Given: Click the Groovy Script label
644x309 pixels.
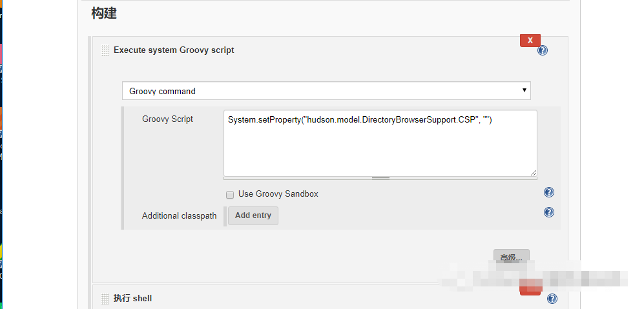Looking at the screenshot, I should (x=167, y=119).
